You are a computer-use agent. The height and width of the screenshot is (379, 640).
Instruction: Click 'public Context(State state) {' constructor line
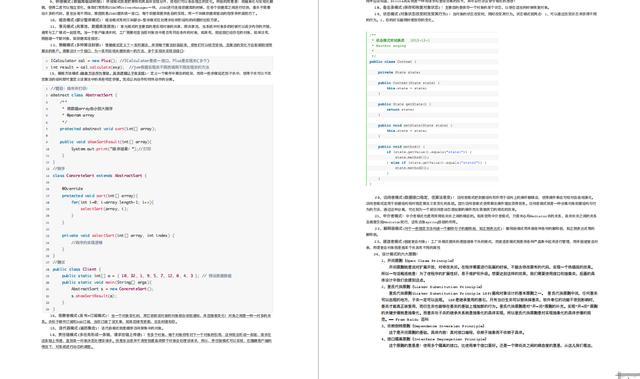(409, 83)
